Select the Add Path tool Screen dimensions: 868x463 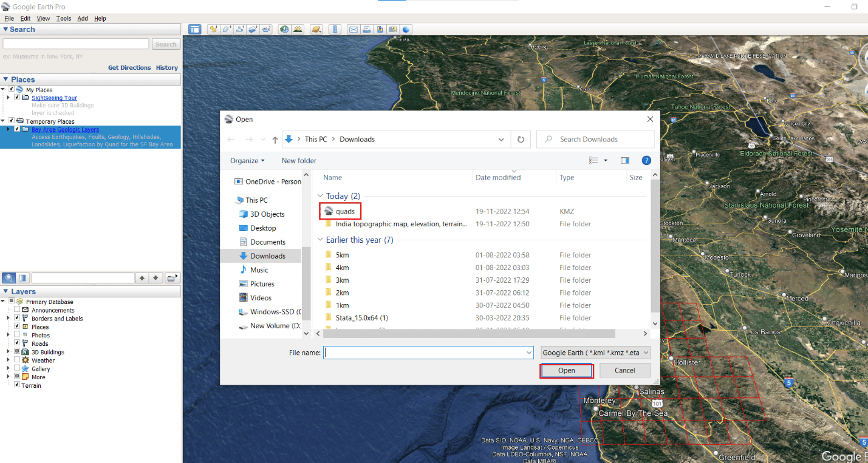point(240,29)
